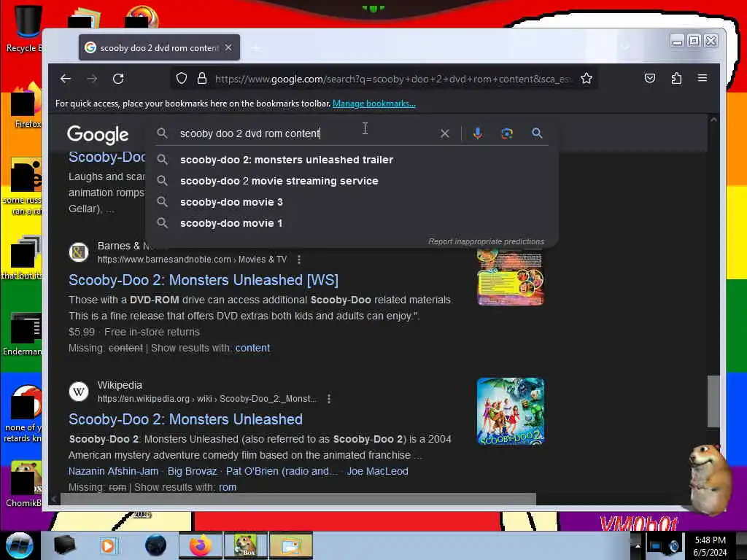Open the Enderman desktop icon
This screenshot has height=560, width=747.
tap(24, 334)
